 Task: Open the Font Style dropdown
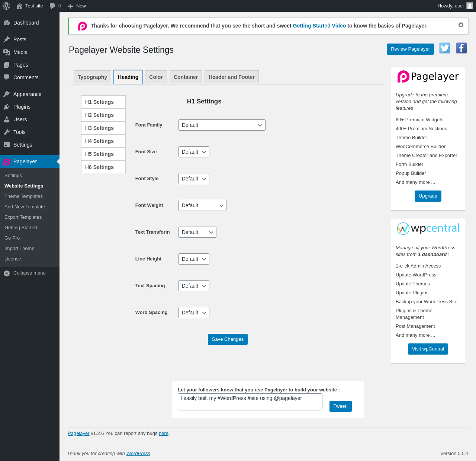point(194,179)
